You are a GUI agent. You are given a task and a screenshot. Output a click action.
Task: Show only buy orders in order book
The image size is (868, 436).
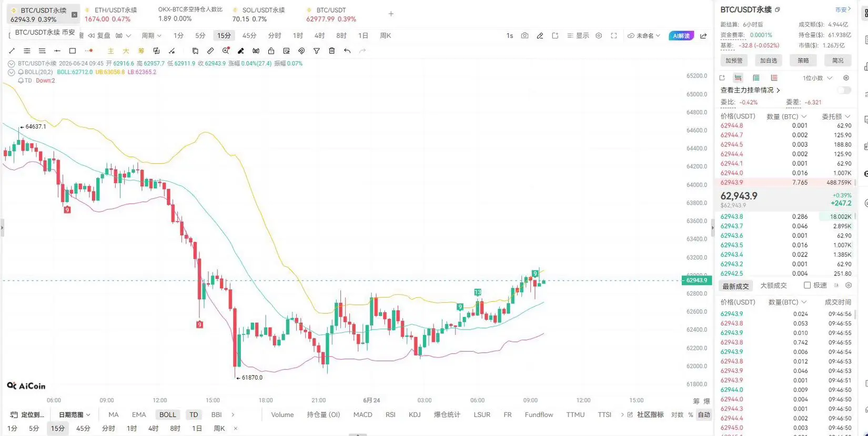point(756,78)
